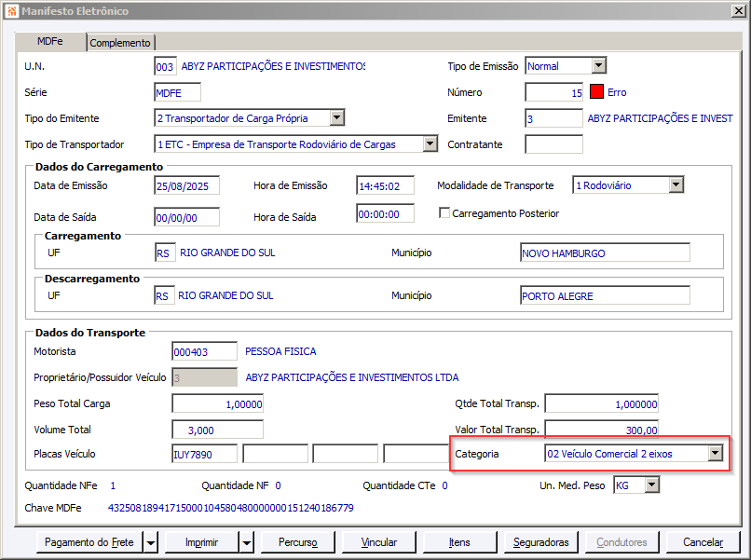751x560 pixels.
Task: Expand the Modalidade de Transporte dropdown
Action: click(676, 185)
